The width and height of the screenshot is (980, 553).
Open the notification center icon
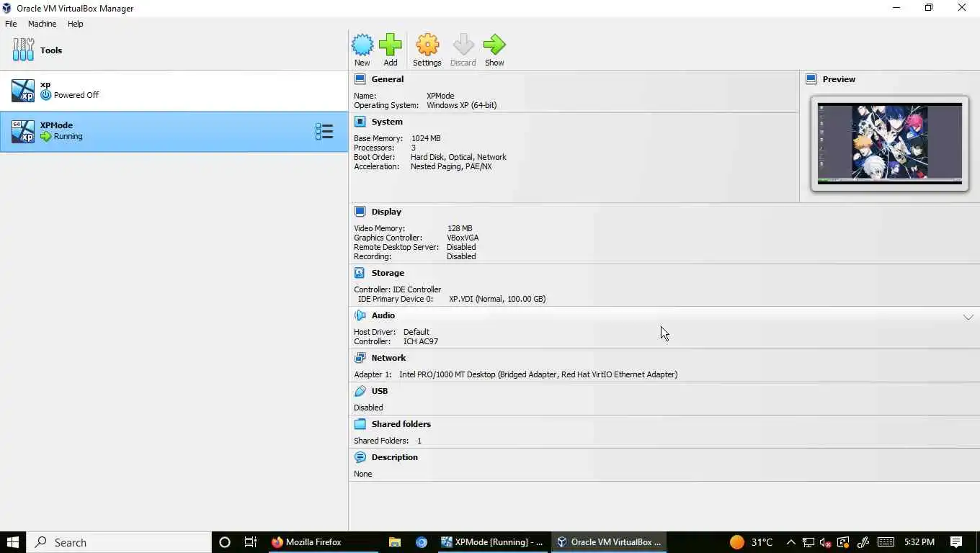(956, 542)
